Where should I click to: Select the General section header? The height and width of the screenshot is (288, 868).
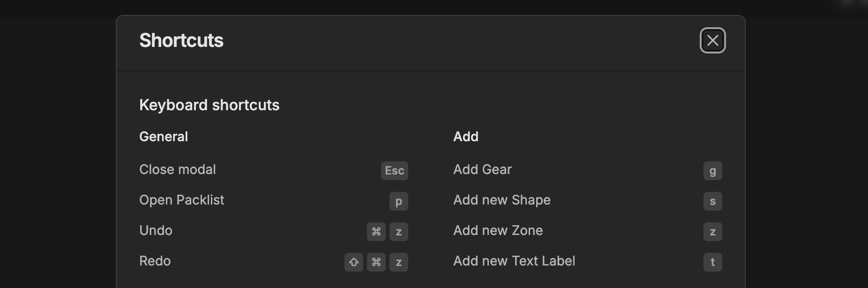(163, 136)
